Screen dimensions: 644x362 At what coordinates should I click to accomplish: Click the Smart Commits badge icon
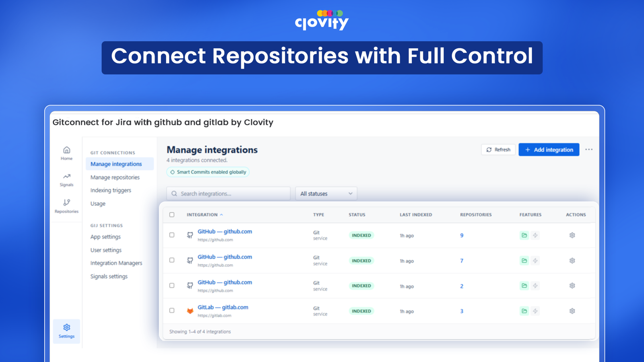pyautogui.click(x=172, y=172)
